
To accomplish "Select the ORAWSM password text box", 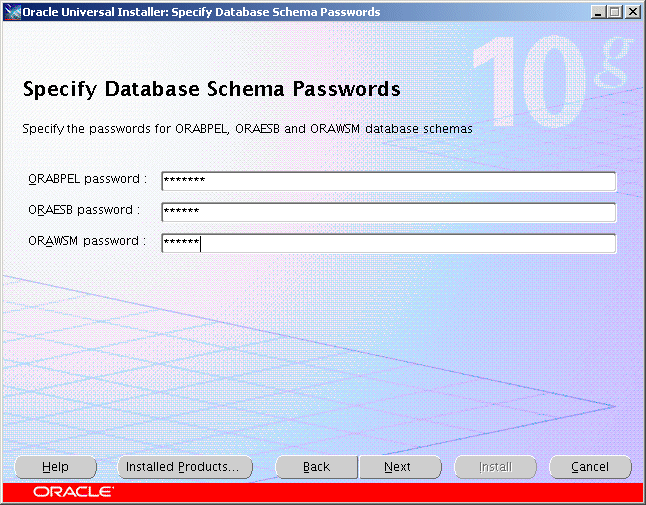I will [x=389, y=243].
